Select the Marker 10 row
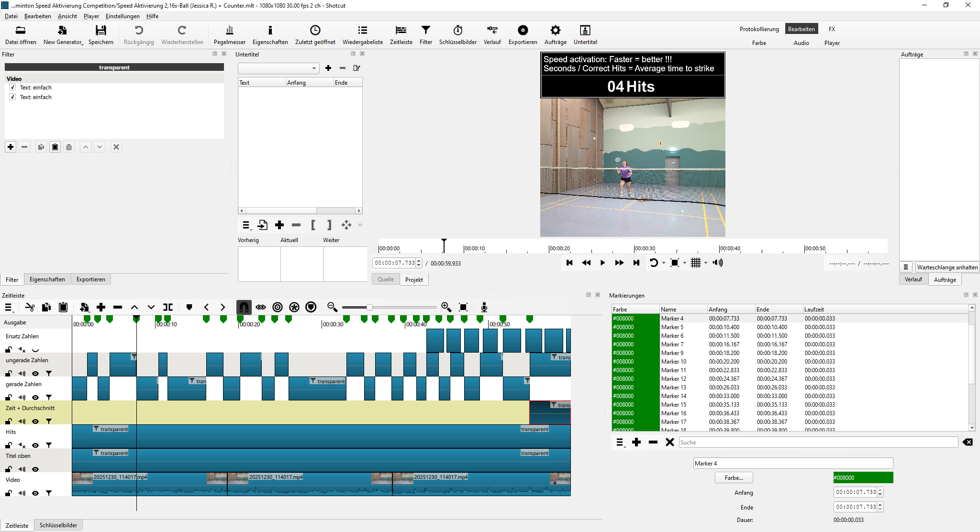 [x=673, y=362]
